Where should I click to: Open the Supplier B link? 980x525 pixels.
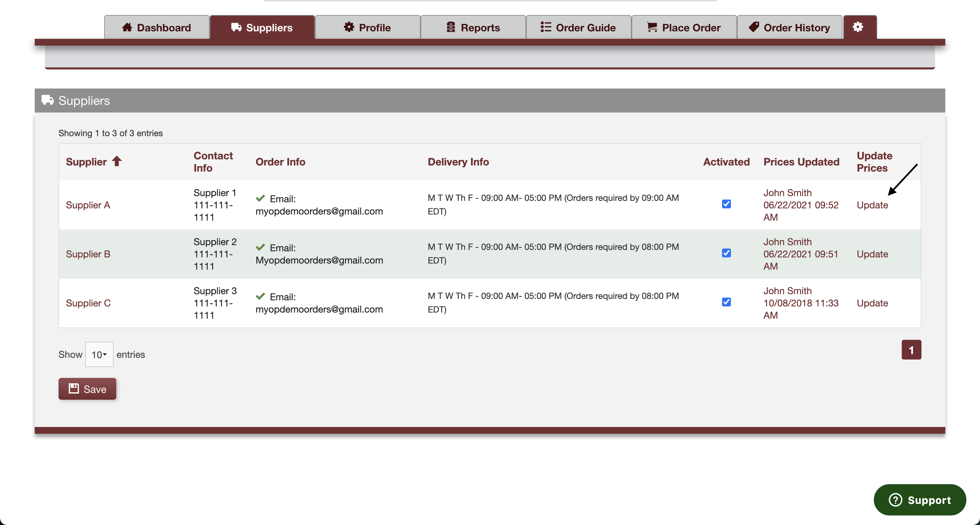[88, 254]
